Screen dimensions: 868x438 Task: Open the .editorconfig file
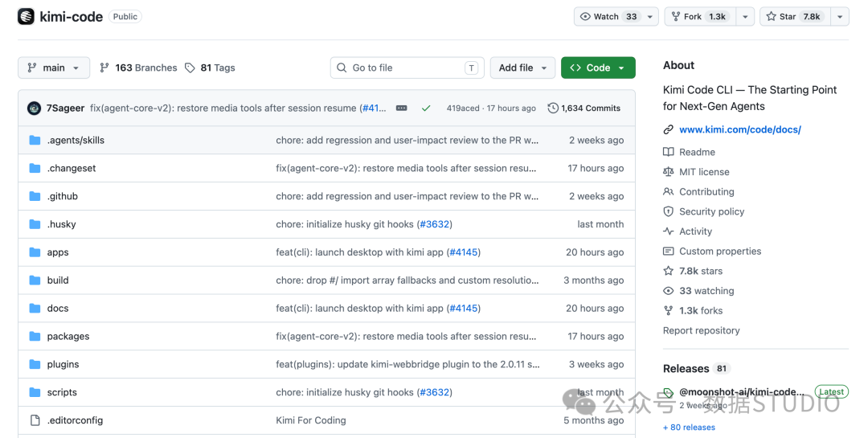pyautogui.click(x=75, y=420)
